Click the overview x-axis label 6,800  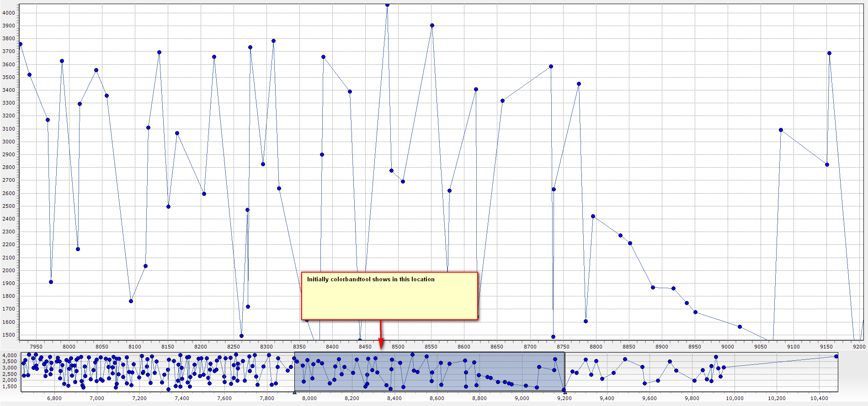coord(54,398)
